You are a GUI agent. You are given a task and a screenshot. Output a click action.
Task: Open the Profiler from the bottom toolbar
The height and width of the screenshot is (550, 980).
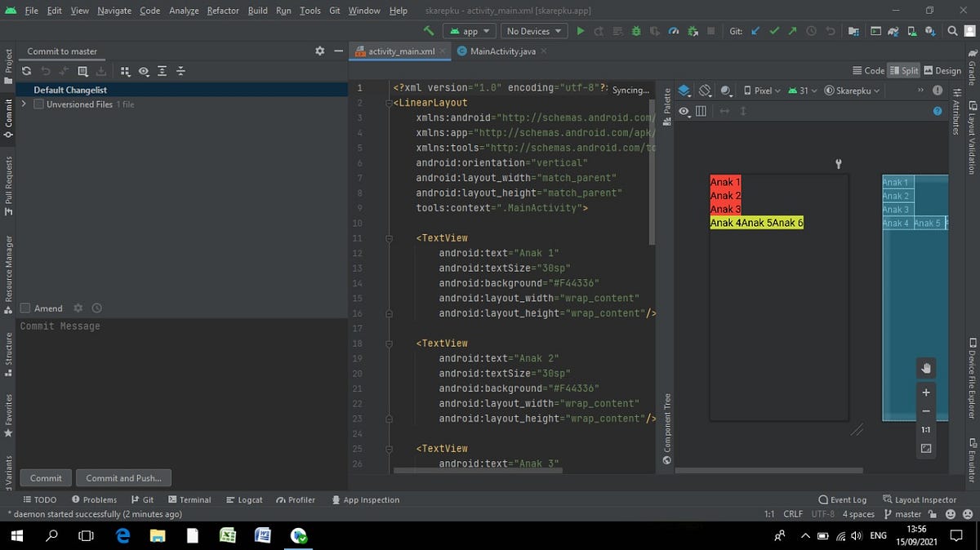(296, 499)
